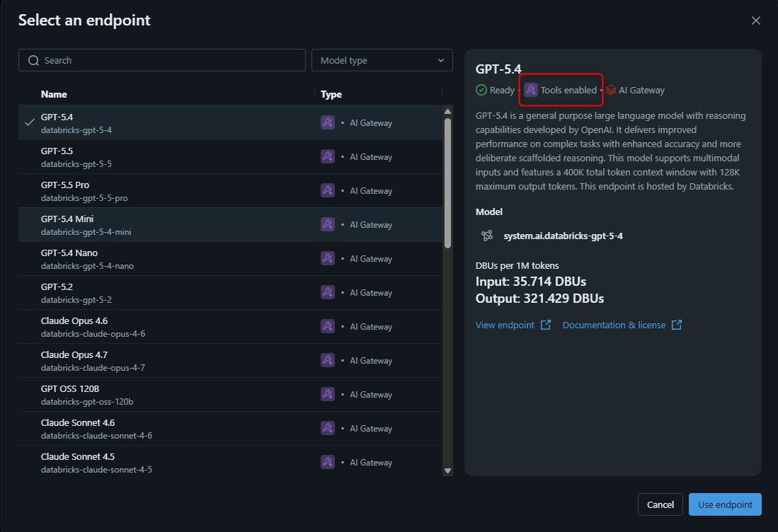
Task: Click AI Gateway label in GPT-5.2 row
Action: [x=371, y=292]
